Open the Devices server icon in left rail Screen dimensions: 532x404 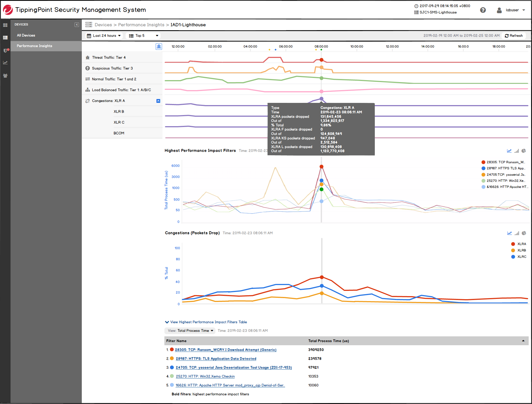click(5, 37)
